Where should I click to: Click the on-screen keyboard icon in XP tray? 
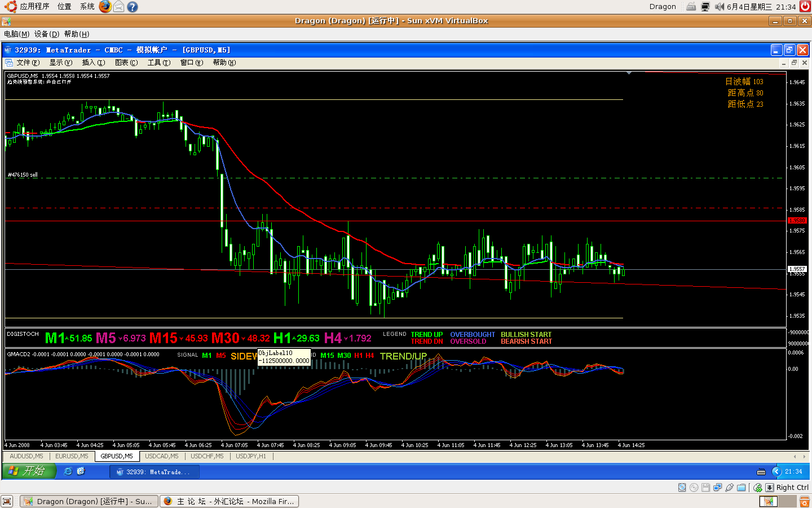[x=761, y=471]
